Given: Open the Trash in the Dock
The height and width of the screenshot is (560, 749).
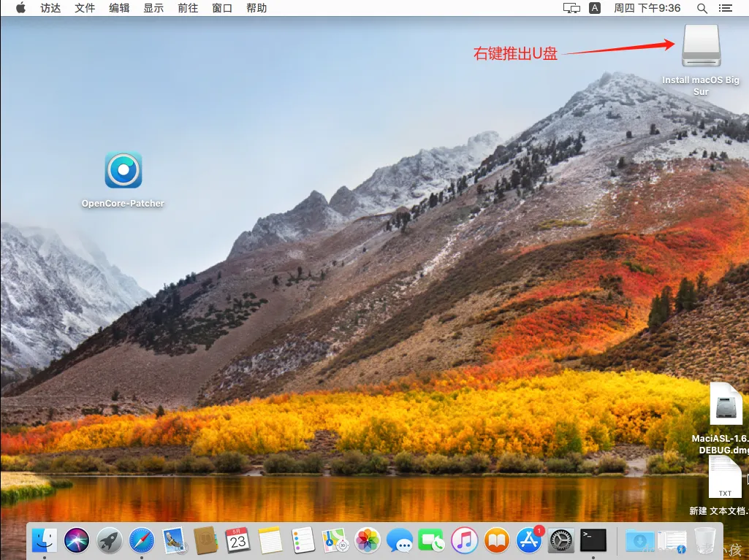Looking at the screenshot, I should (x=705, y=540).
